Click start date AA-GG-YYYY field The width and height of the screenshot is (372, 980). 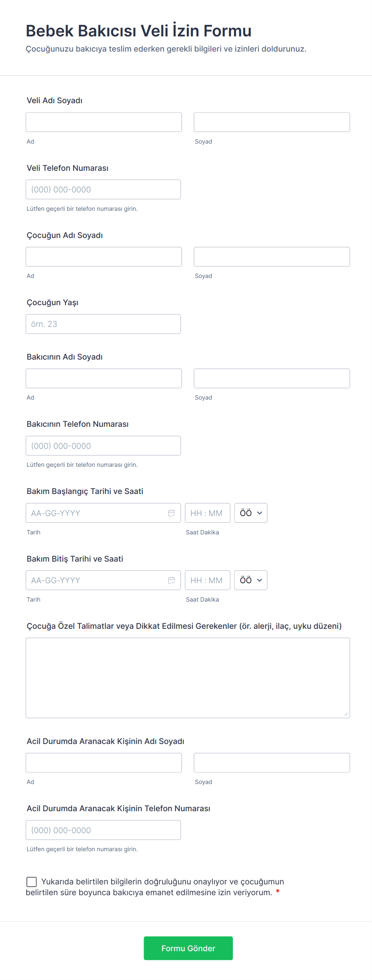point(96,513)
